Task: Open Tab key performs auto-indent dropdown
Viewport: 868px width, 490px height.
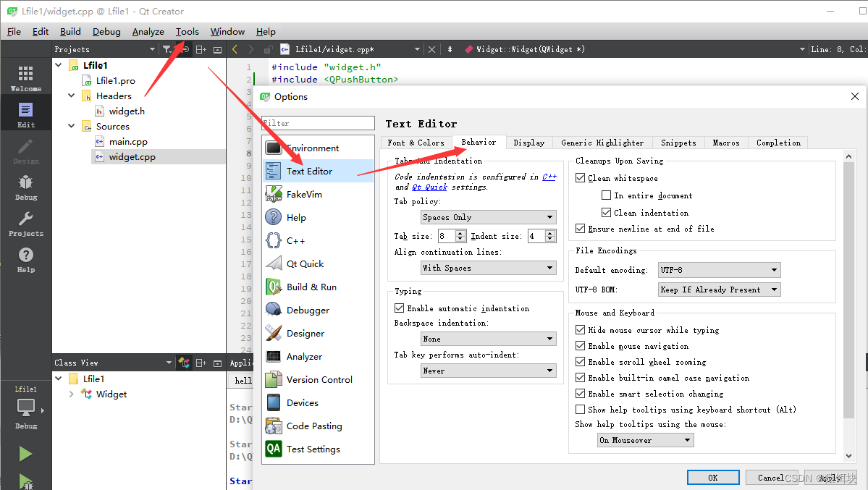Action: point(488,371)
